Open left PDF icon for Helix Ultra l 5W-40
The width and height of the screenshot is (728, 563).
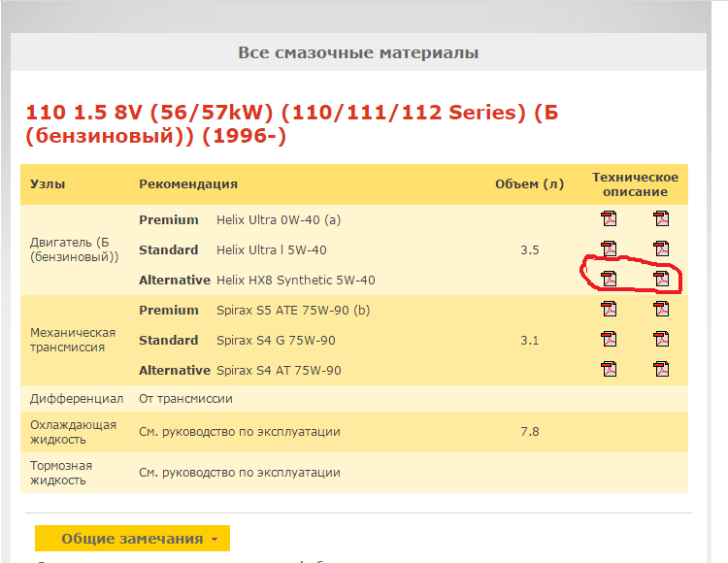click(x=609, y=249)
